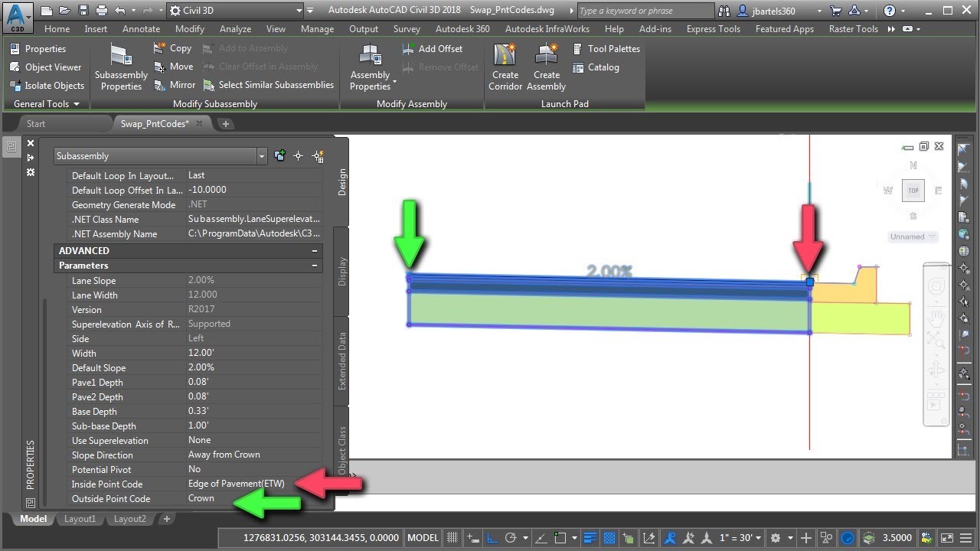Viewport: 980px width, 551px height.
Task: Click the Outside Point Code value Crown
Action: point(254,499)
